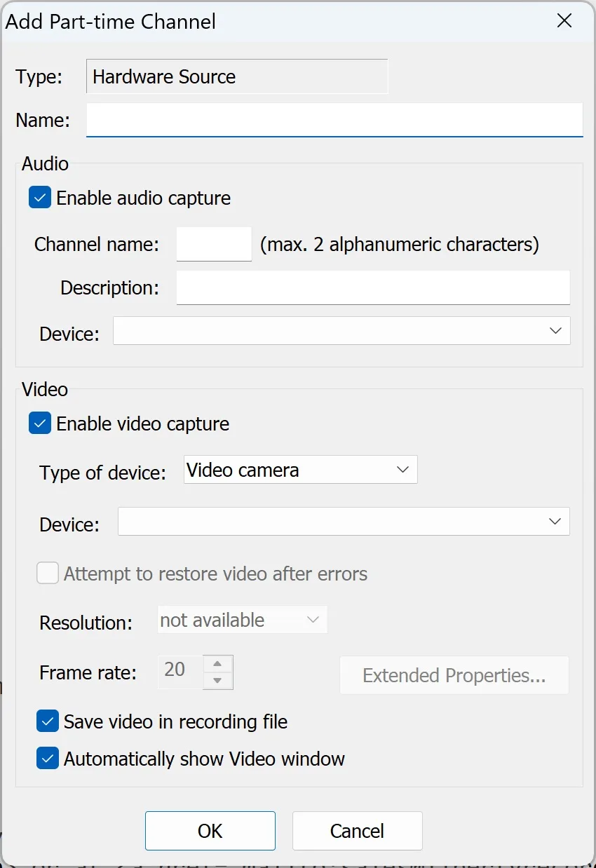Viewport: 596px width, 868px height.
Task: Click the Name text field
Action: click(x=334, y=120)
